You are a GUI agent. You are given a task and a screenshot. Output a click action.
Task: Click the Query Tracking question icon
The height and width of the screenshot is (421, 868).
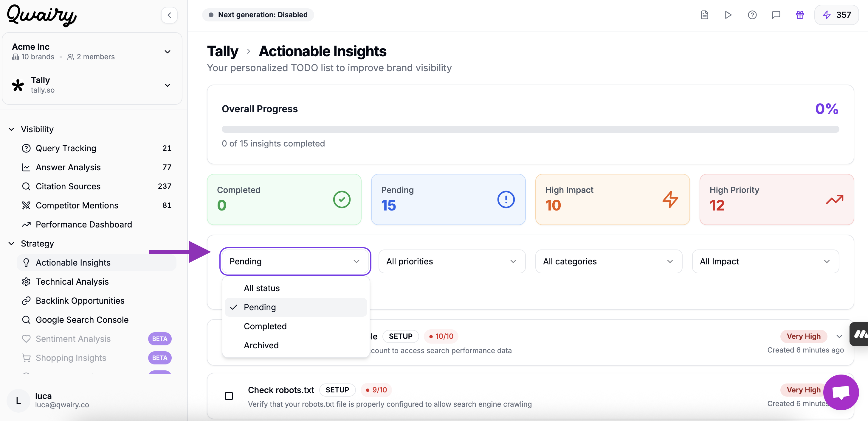click(x=26, y=148)
